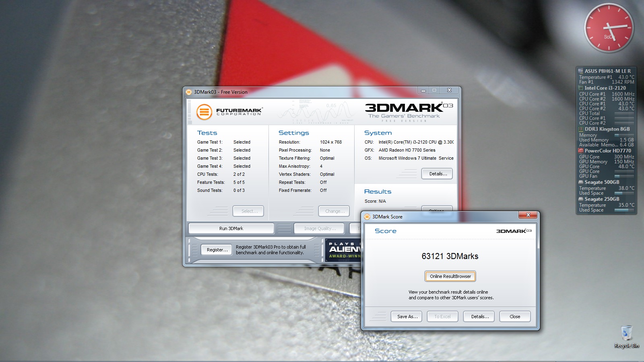
Task: Click the Tests section heading
Action: coord(207,133)
